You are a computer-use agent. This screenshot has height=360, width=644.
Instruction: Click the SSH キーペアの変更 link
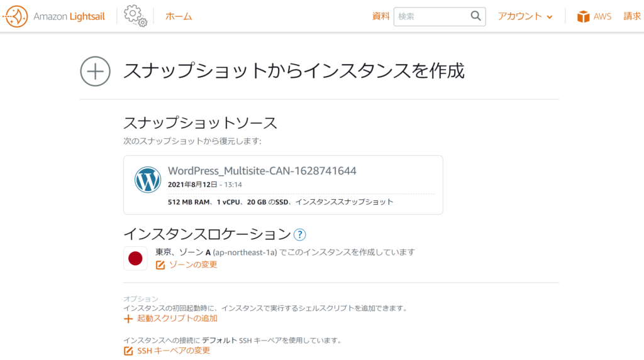click(174, 351)
